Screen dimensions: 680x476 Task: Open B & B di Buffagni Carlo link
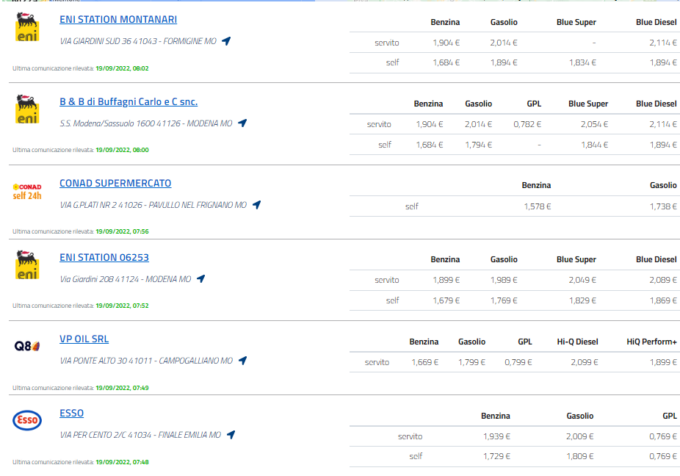128,102
